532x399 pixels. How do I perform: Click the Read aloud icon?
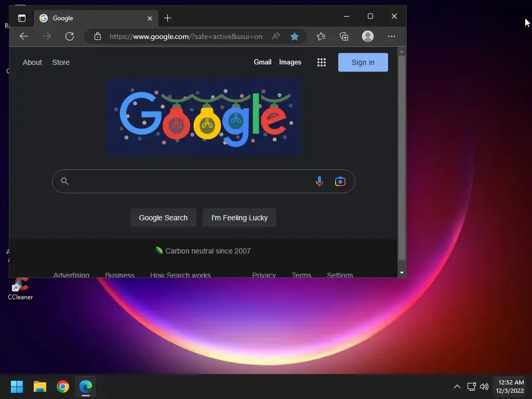(276, 36)
